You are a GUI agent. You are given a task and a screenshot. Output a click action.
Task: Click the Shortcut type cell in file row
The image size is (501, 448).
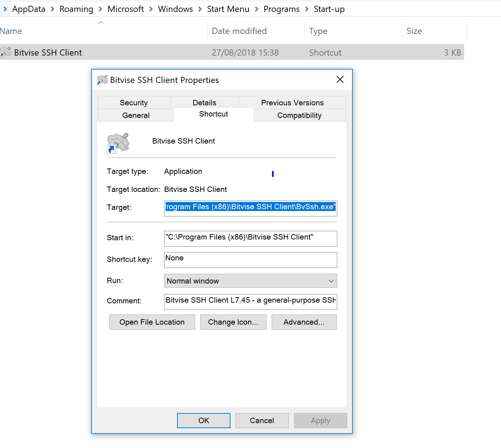click(x=325, y=53)
